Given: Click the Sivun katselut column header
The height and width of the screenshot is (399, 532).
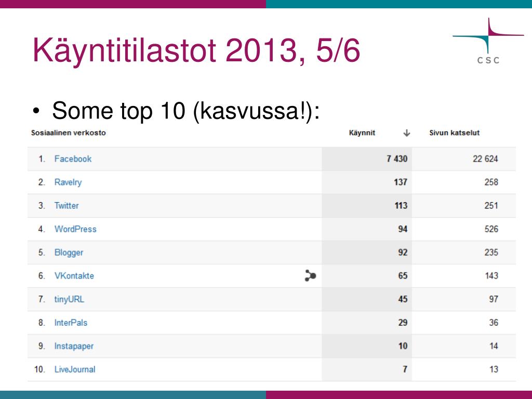Looking at the screenshot, I should (x=454, y=133).
